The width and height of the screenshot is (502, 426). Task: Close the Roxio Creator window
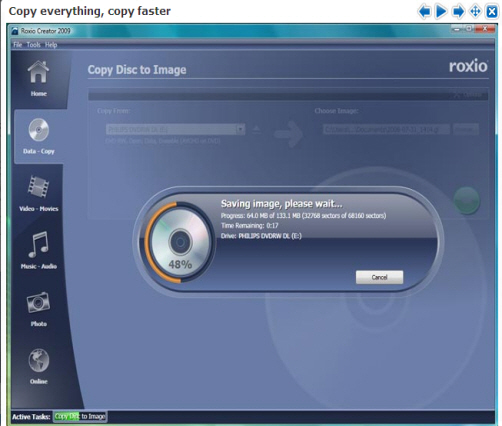tap(485, 29)
